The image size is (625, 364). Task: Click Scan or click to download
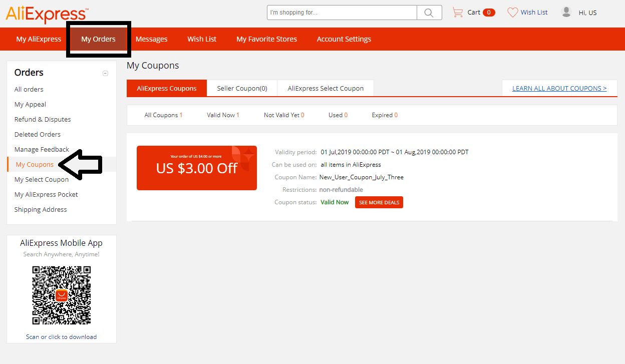pos(62,337)
